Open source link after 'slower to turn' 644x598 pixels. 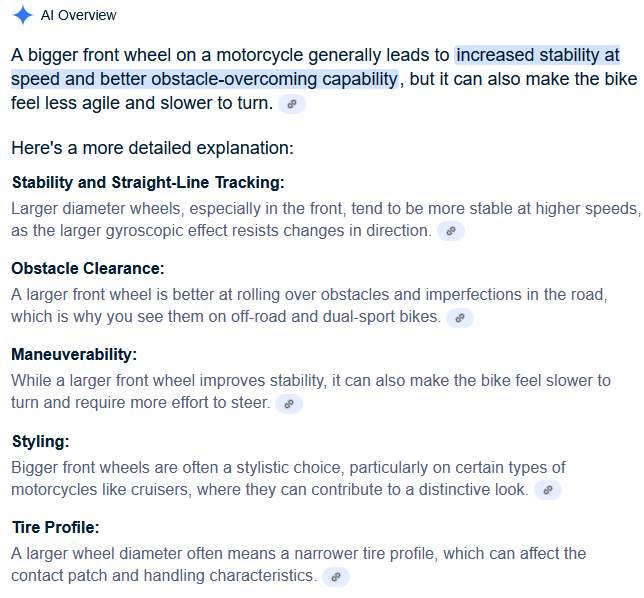click(291, 104)
